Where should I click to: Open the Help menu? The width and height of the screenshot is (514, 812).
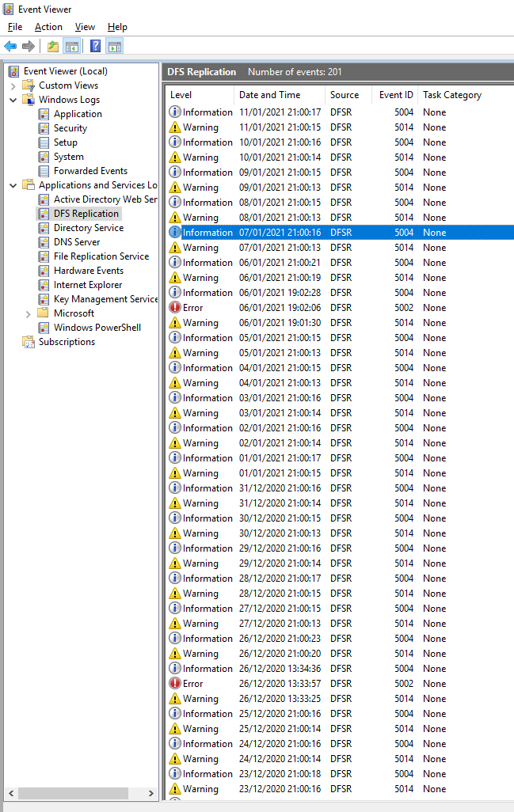coord(118,27)
